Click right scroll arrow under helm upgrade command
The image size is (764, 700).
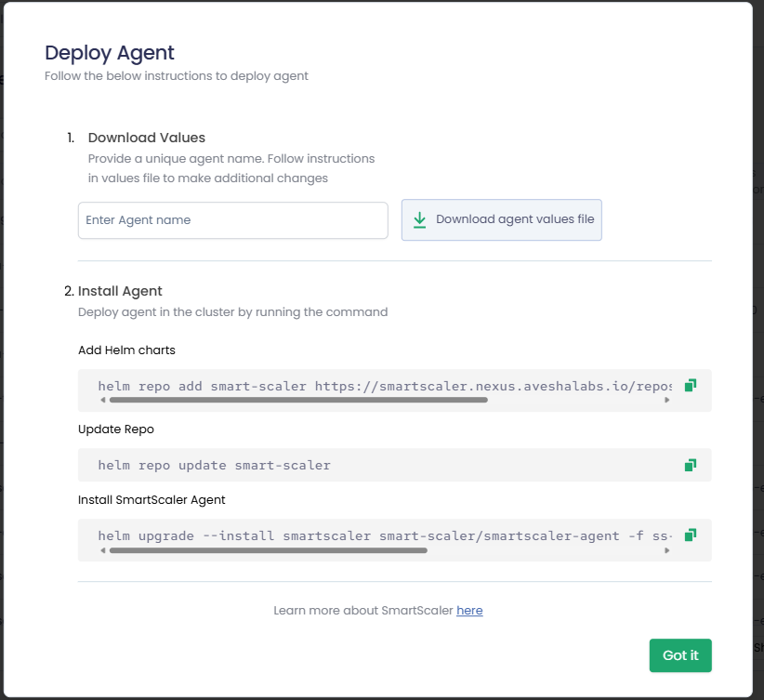pyautogui.click(x=667, y=550)
